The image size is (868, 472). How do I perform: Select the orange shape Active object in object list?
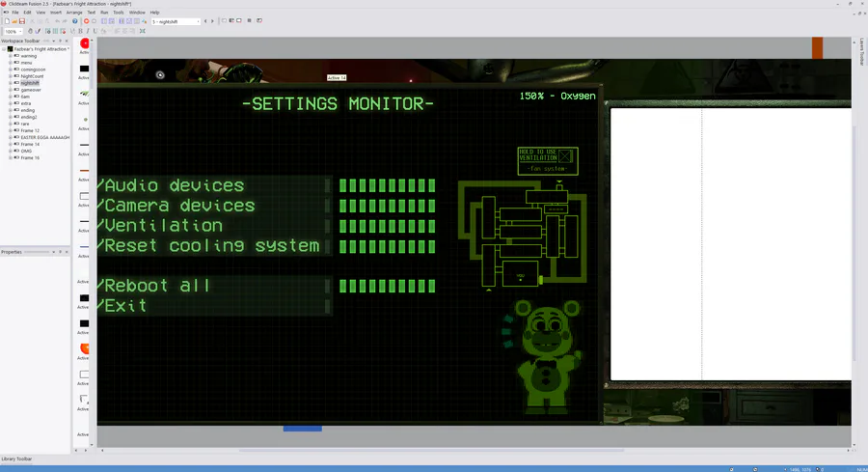pos(84,348)
